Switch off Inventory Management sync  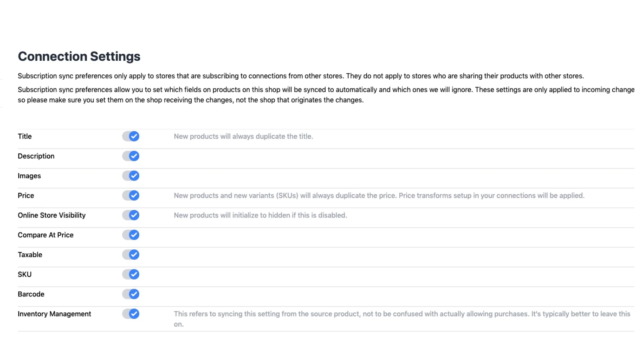pyautogui.click(x=131, y=314)
